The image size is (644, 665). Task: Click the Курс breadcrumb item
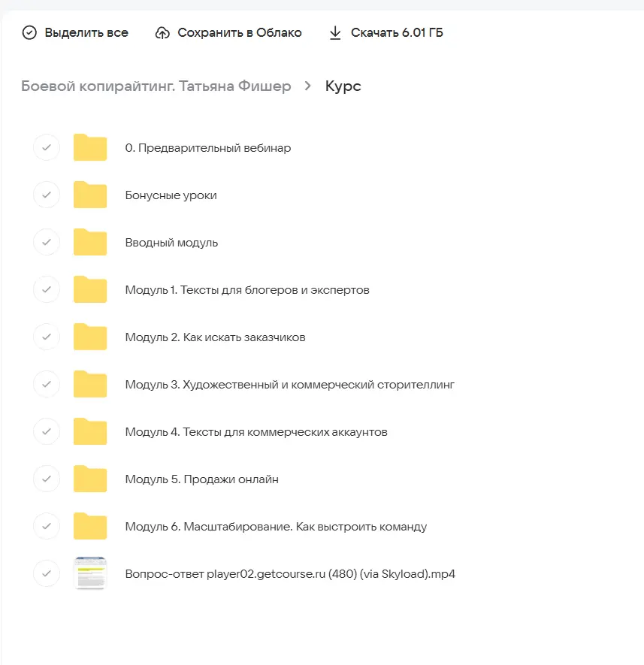tap(343, 86)
